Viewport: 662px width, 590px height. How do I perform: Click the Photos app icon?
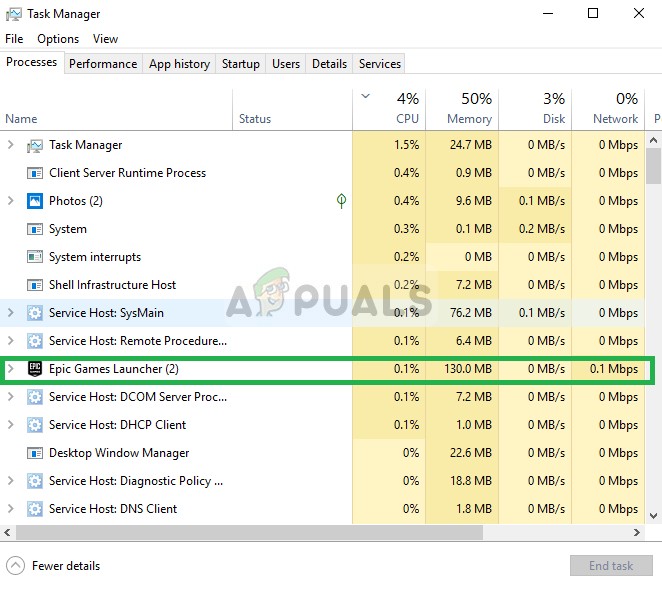[35, 201]
